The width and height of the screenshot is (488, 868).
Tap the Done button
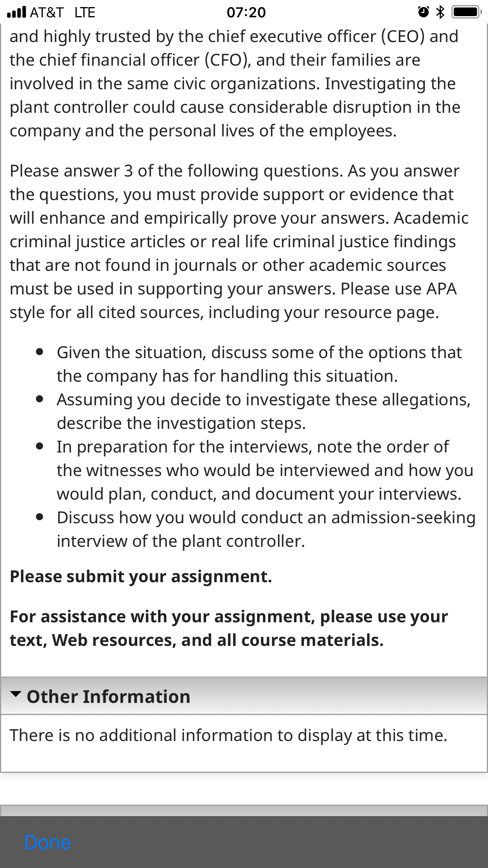coord(48,842)
